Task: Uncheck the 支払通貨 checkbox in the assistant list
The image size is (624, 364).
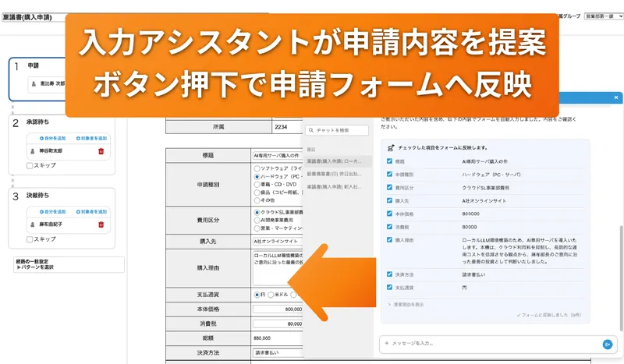Action: coord(389,287)
